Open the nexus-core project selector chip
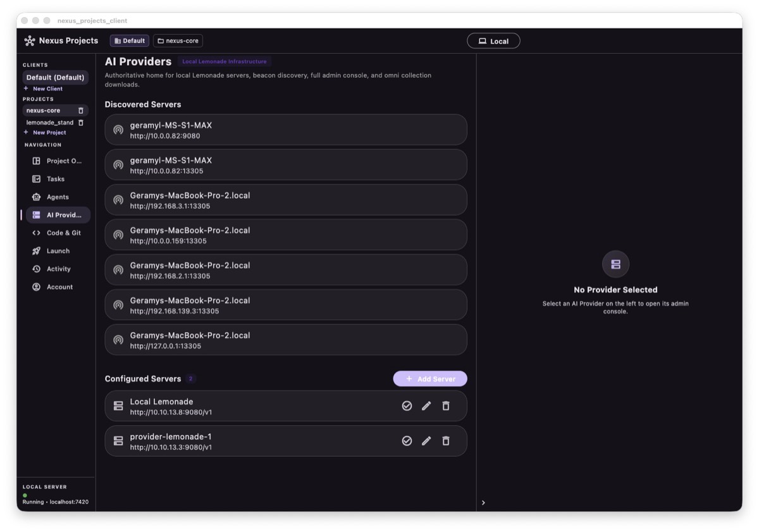Viewport: 759px width, 532px height. (x=178, y=40)
